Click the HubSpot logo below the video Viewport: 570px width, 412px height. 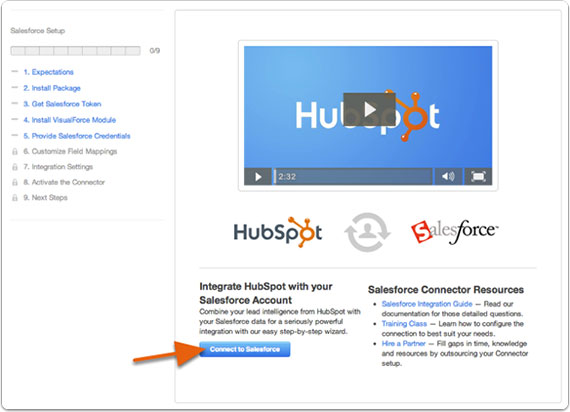278,232
